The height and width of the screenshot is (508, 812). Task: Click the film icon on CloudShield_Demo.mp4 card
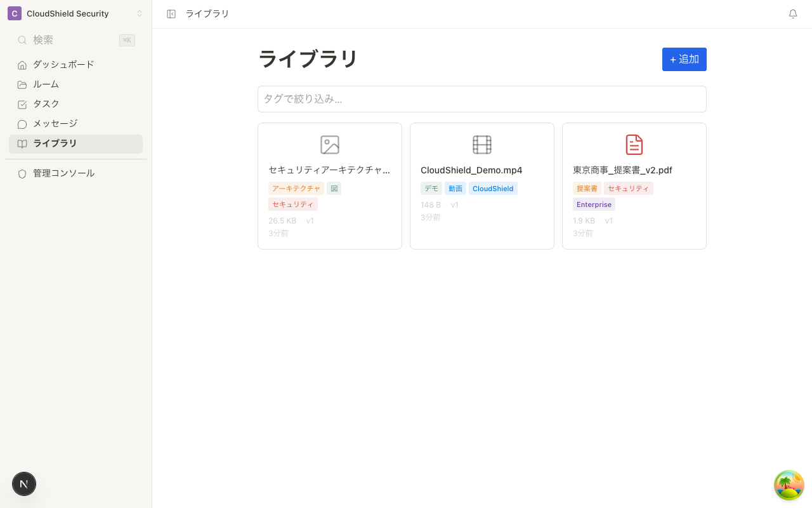pos(482,145)
